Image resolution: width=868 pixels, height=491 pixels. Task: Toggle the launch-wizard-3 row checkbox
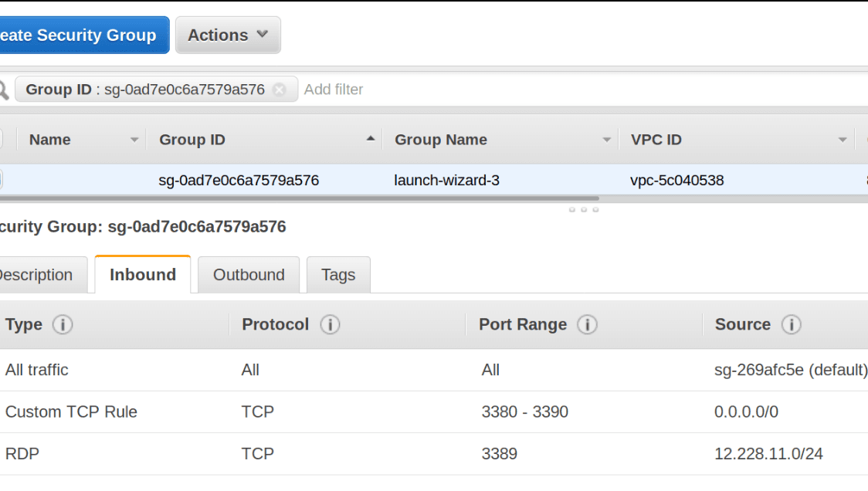(x=1, y=180)
